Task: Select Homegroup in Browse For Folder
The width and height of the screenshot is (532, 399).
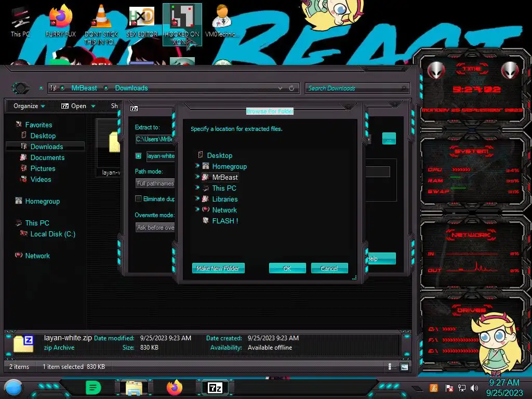Action: click(229, 166)
